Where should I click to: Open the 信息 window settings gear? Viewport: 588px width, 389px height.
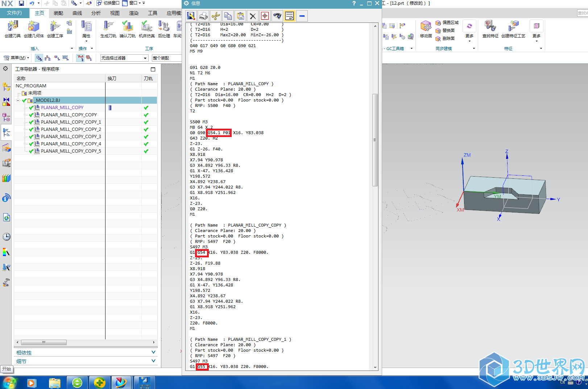click(x=186, y=3)
